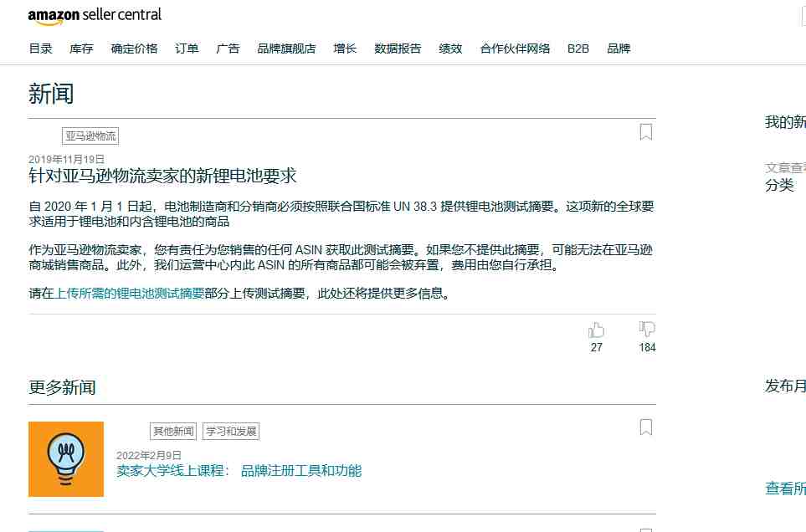Open the 绩效 menu
The height and width of the screenshot is (532, 806).
coord(450,49)
